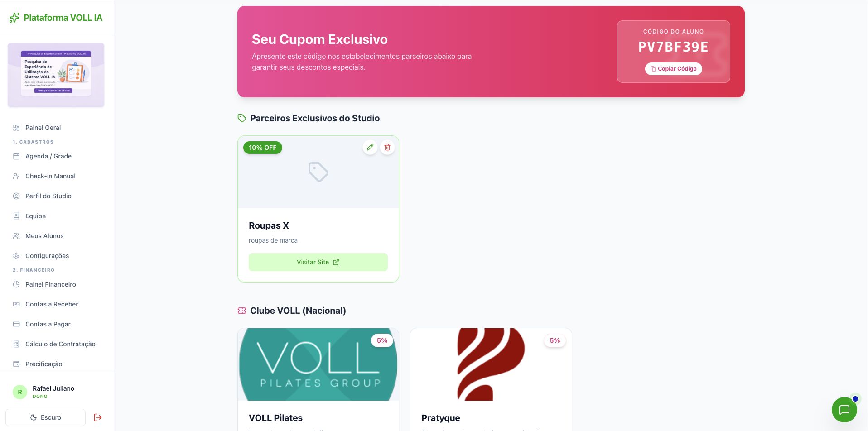
Task: Click the edit pencil icon on Roupas X
Action: (370, 147)
